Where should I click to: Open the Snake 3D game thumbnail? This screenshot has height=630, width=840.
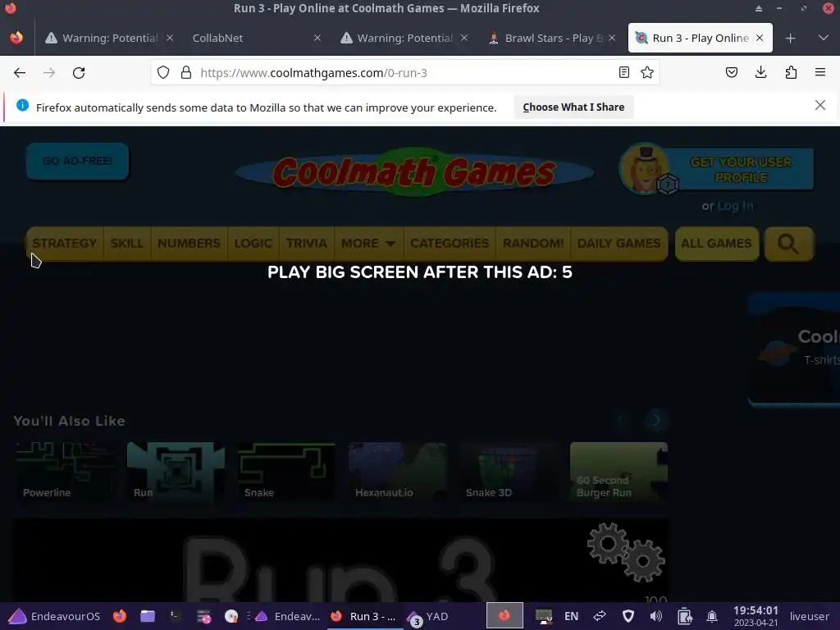508,472
